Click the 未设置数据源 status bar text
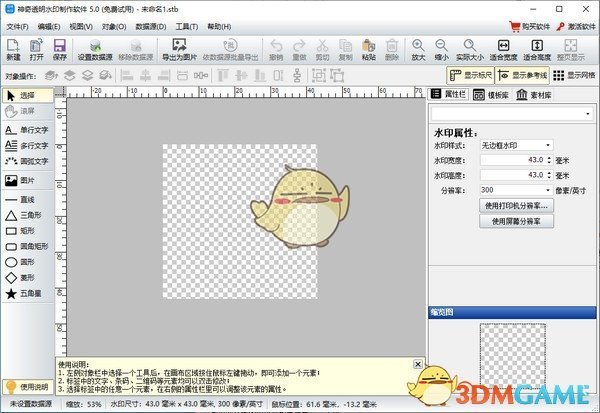Viewport: 600px width, 413px height. pos(31,404)
